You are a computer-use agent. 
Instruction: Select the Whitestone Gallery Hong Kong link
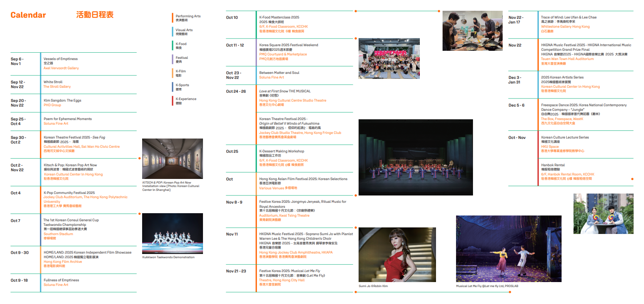565,27
